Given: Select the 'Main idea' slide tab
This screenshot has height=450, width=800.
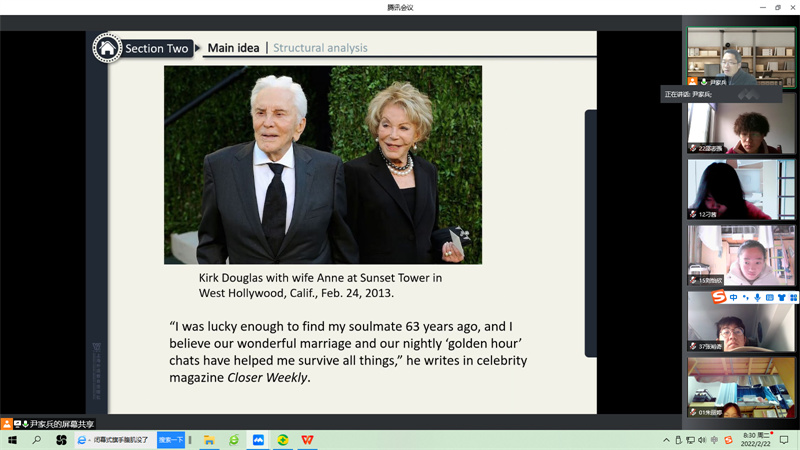Looking at the screenshot, I should (233, 48).
